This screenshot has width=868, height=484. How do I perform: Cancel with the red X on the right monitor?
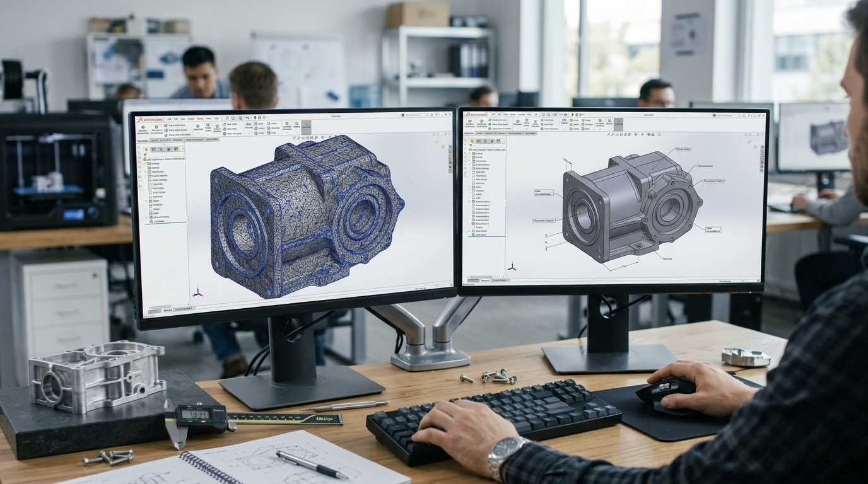(x=755, y=147)
